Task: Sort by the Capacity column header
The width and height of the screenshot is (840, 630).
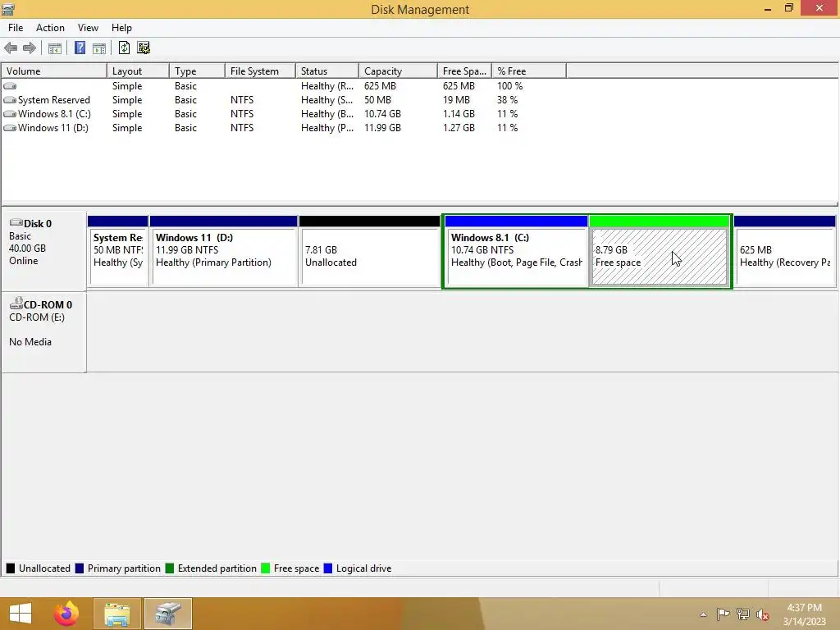Action: click(x=398, y=71)
